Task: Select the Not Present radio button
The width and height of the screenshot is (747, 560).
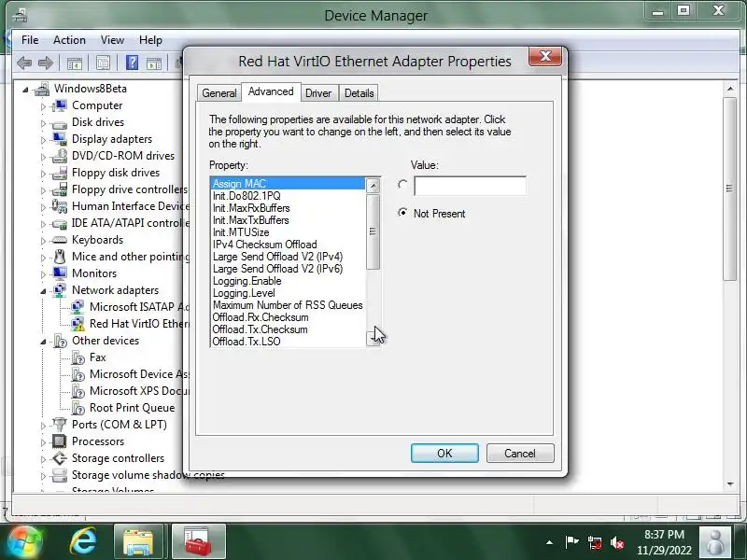Action: [402, 213]
